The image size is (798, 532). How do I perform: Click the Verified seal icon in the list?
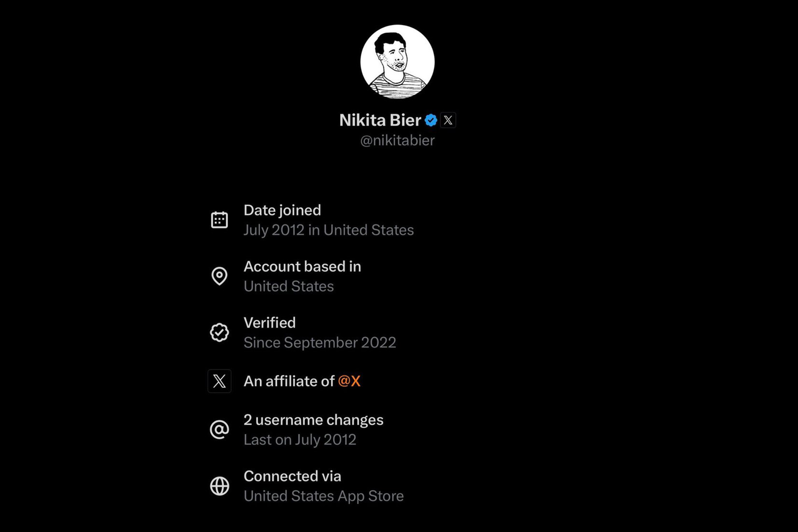(219, 332)
